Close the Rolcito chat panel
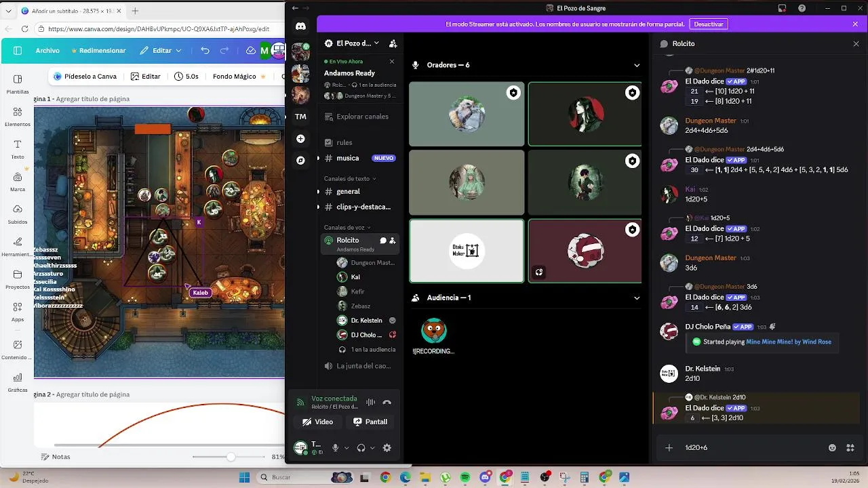The width and height of the screenshot is (868, 488). (x=856, y=43)
